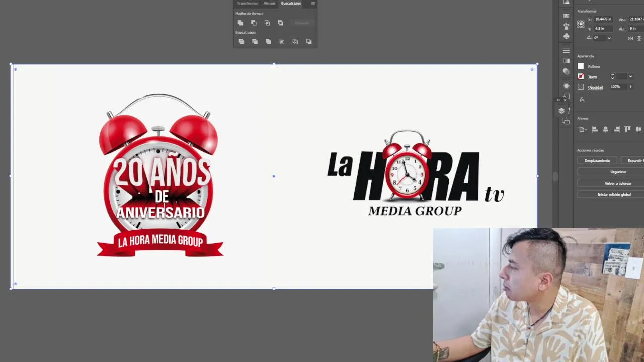Open the Buscatrazos panel options menu
This screenshot has width=644, height=362.
click(x=313, y=3)
